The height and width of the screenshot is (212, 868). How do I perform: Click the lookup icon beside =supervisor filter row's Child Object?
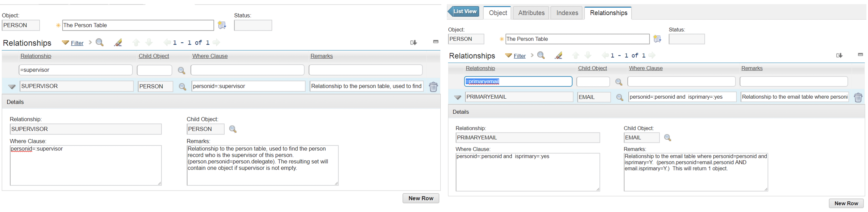coord(181,70)
